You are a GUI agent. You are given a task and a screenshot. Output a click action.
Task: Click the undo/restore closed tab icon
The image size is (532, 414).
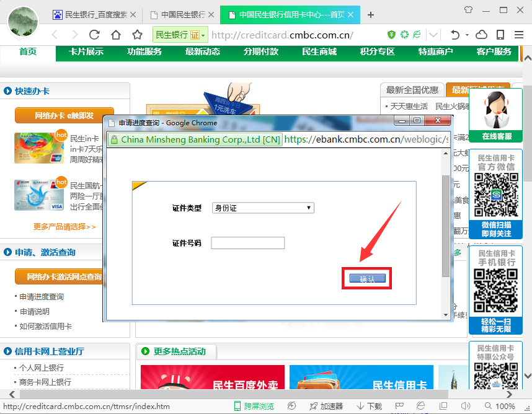(x=455, y=35)
